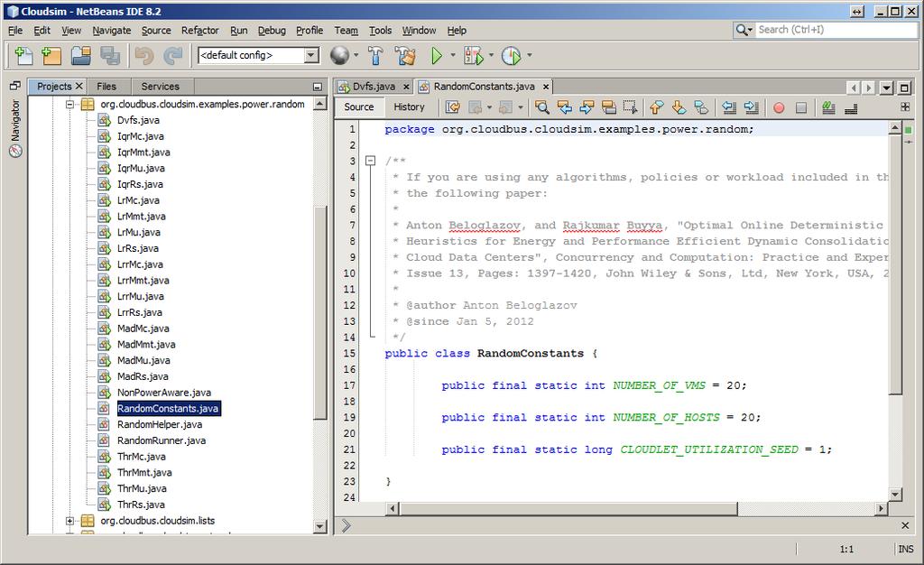This screenshot has height=565, width=924.
Task: Open the File menu
Action: pos(15,30)
